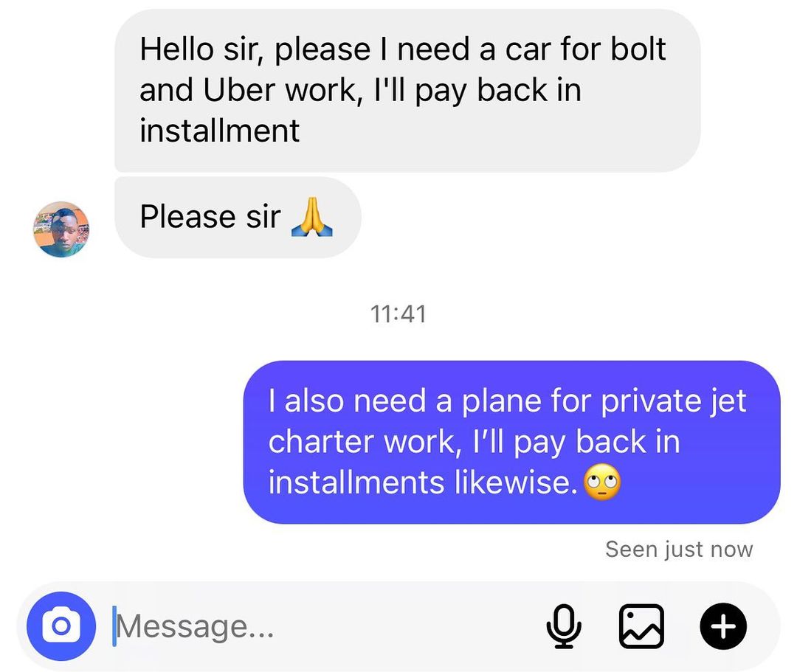The image size is (797, 672).
Task: Focus the Message... input field
Action: point(325,626)
